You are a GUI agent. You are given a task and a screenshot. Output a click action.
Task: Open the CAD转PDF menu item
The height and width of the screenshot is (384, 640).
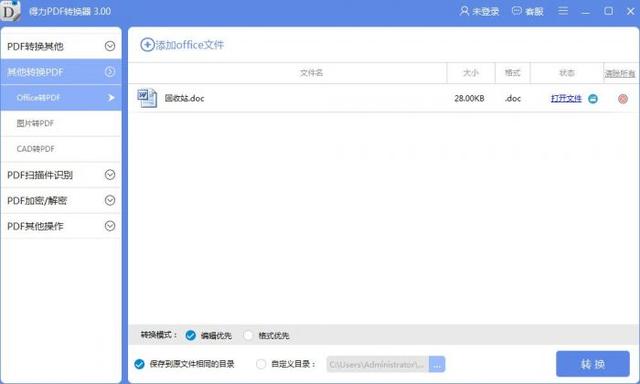pyautogui.click(x=61, y=149)
